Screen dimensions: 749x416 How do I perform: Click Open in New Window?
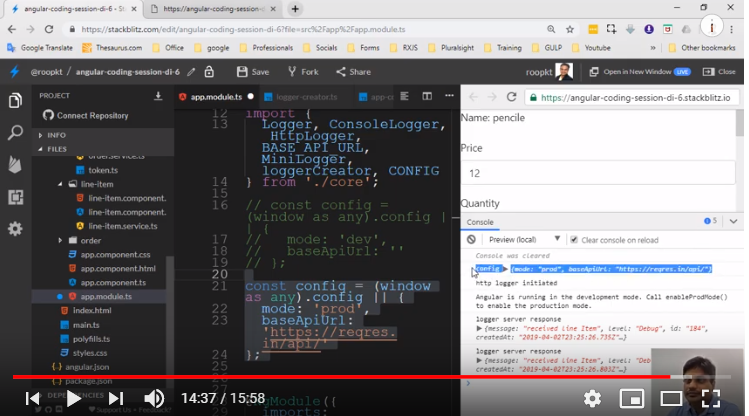pyautogui.click(x=639, y=72)
